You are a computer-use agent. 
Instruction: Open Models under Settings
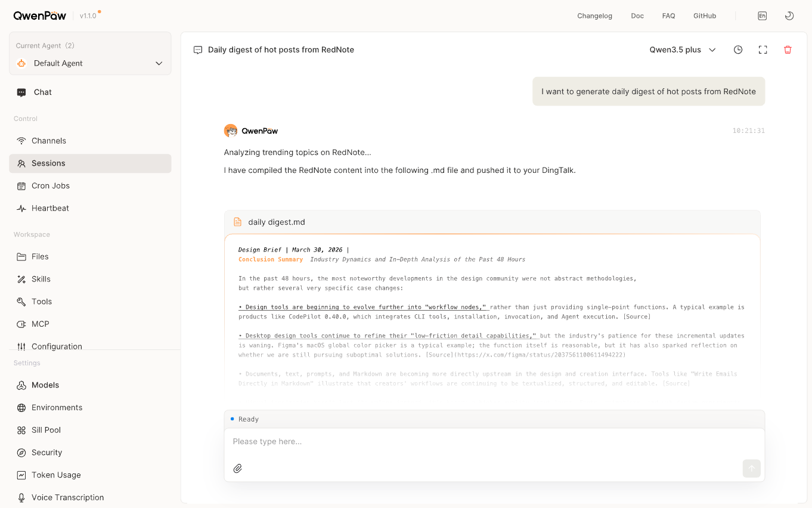click(x=90, y=385)
